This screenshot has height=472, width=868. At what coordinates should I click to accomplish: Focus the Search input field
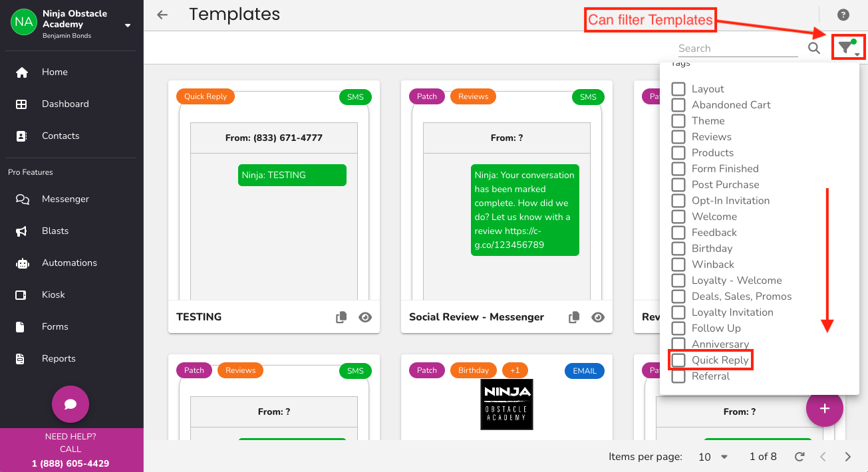(737, 49)
